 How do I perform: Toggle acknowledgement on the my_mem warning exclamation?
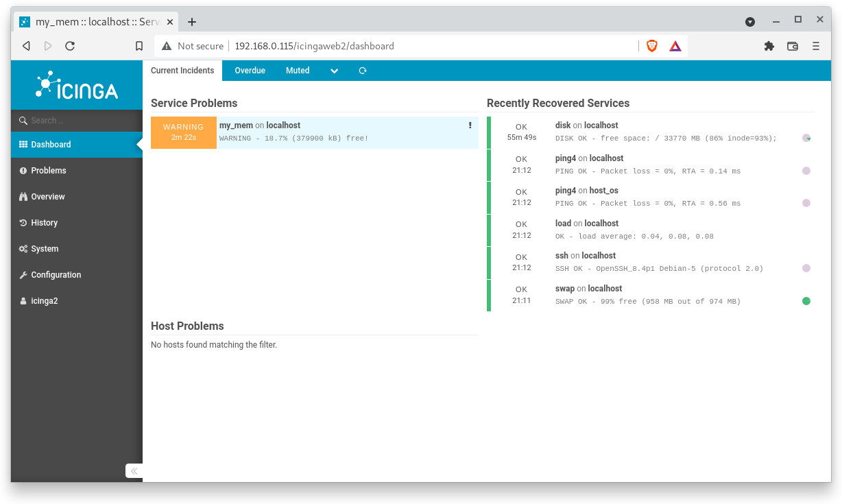pyautogui.click(x=470, y=125)
